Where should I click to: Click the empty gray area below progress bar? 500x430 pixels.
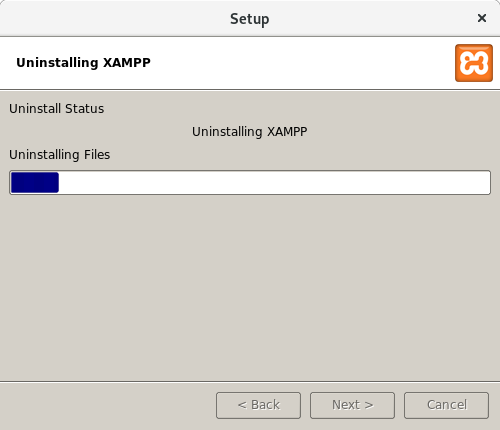pyautogui.click(x=250, y=287)
